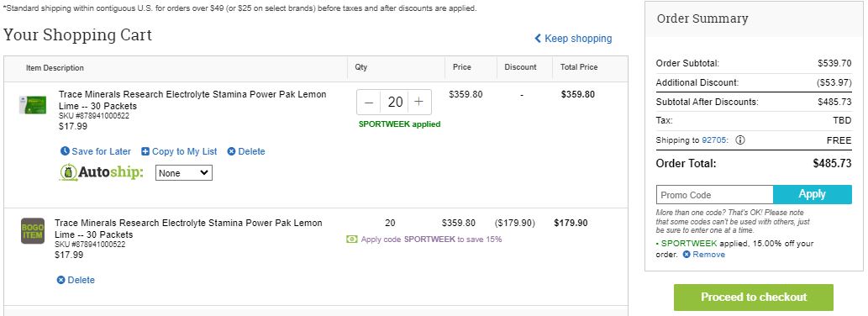Screen dimensions: 868x316
Task: Increase quantity with the plus button
Action: (x=419, y=102)
